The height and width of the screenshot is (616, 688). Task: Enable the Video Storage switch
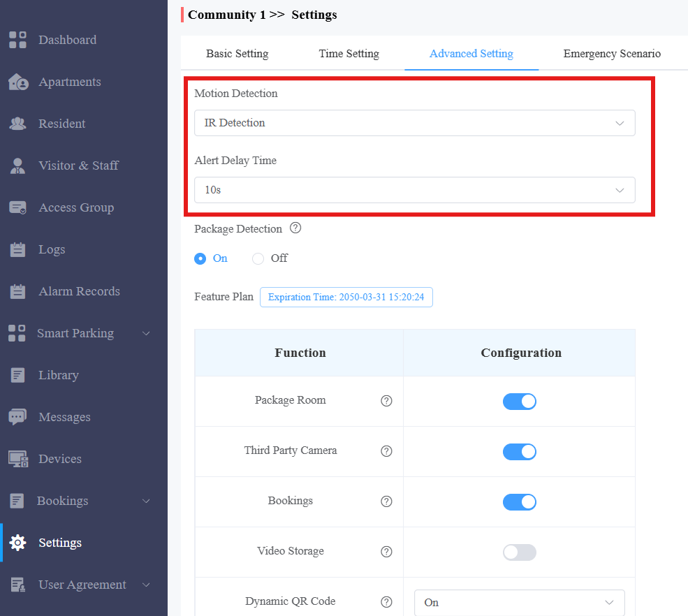coord(520,552)
